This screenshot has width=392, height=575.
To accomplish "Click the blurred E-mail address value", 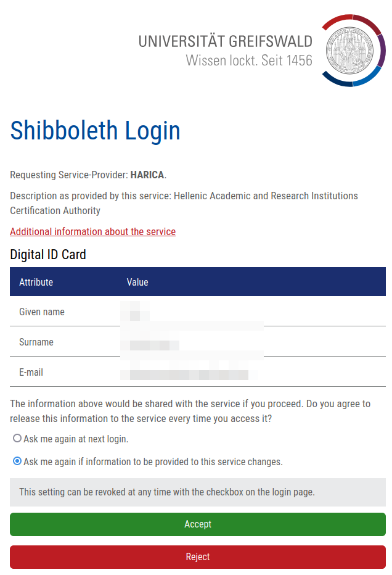I will click(185, 373).
